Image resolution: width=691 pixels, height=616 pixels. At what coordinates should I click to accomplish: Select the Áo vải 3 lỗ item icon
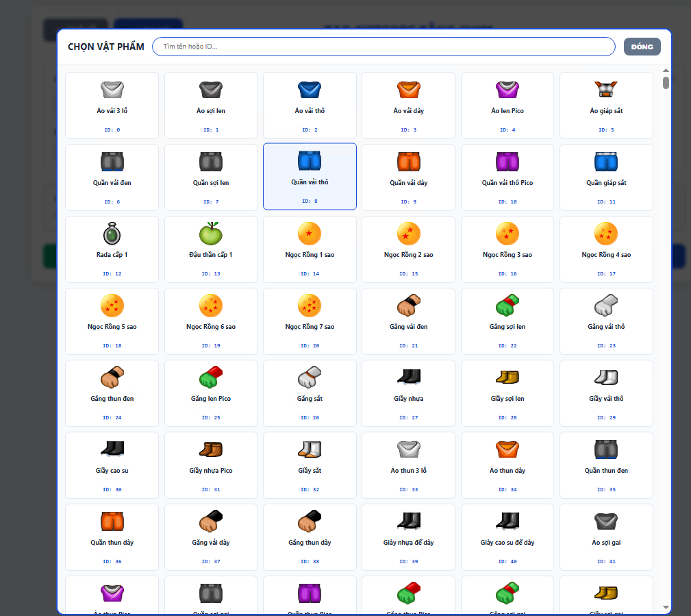pyautogui.click(x=112, y=90)
